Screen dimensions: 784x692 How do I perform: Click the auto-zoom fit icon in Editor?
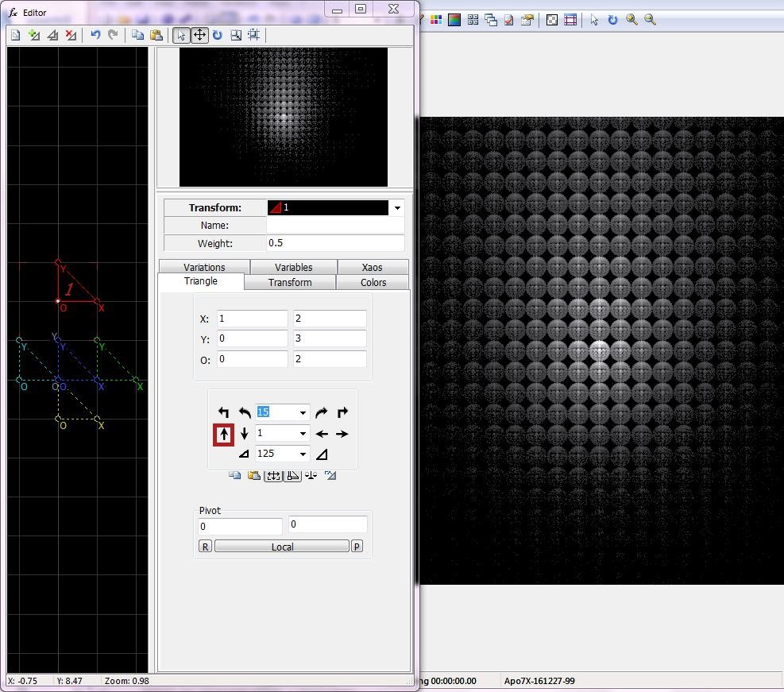254,35
